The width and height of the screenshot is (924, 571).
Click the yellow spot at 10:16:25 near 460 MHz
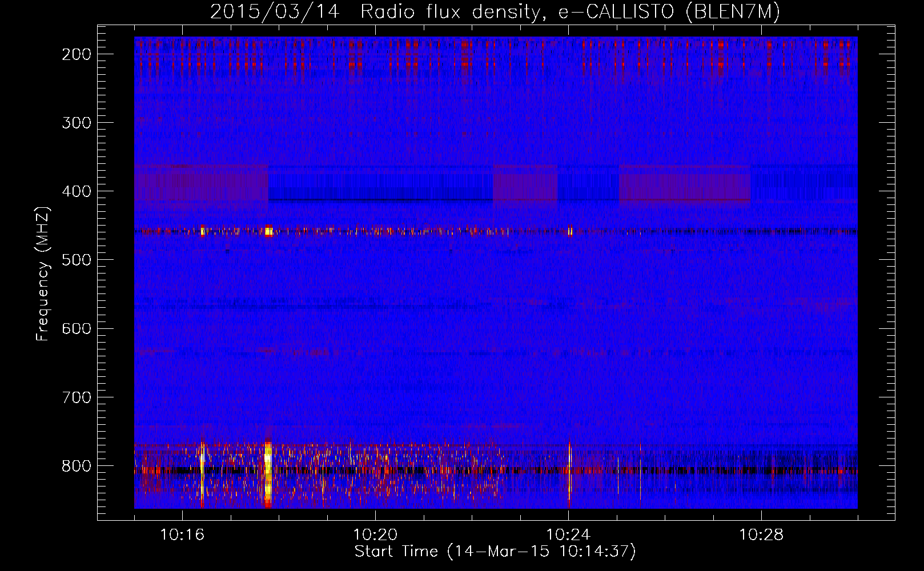(203, 231)
